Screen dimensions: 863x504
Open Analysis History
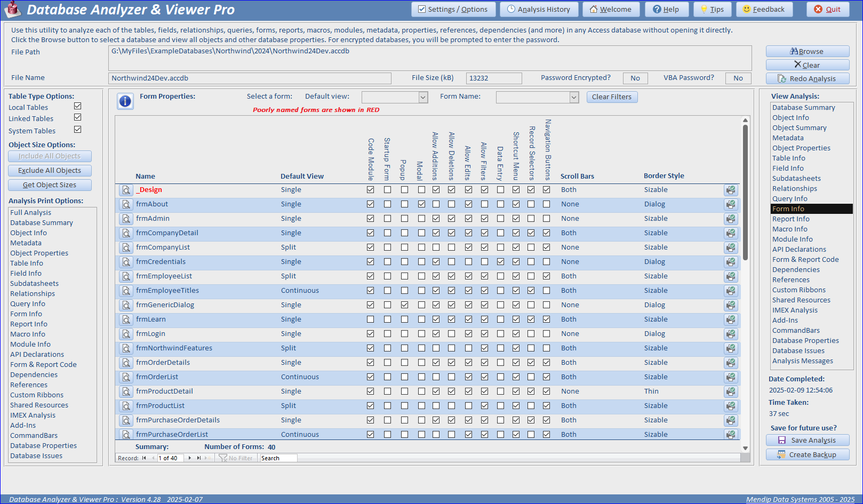539,10
